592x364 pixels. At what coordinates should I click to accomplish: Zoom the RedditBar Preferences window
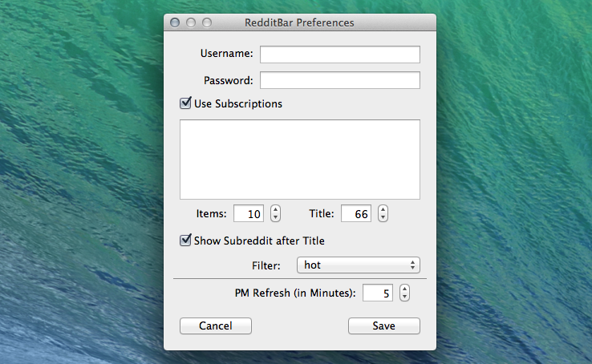coord(207,22)
